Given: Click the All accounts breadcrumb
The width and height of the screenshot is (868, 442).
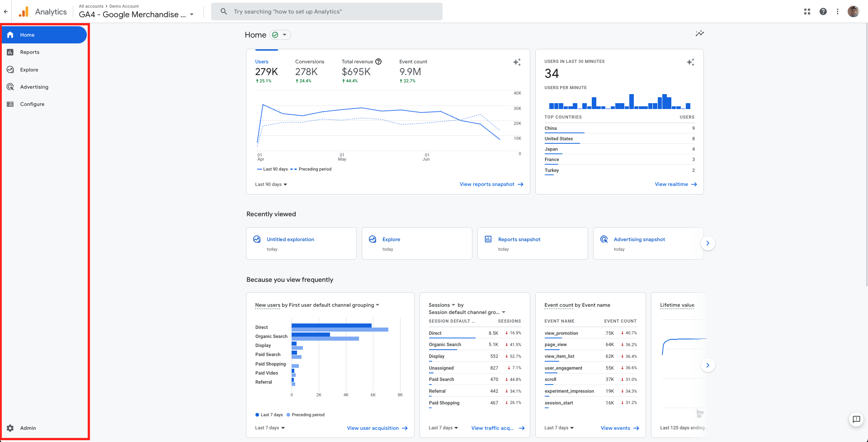Looking at the screenshot, I should (x=91, y=6).
